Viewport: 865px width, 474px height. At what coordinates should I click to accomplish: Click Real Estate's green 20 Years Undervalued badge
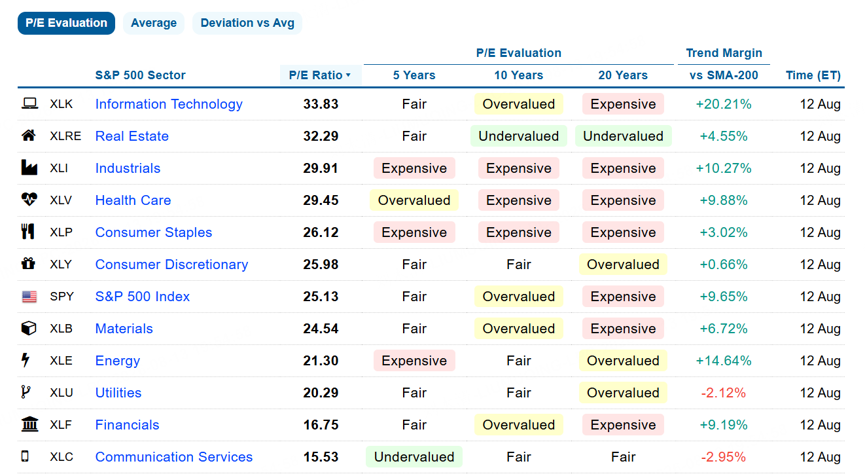point(623,136)
